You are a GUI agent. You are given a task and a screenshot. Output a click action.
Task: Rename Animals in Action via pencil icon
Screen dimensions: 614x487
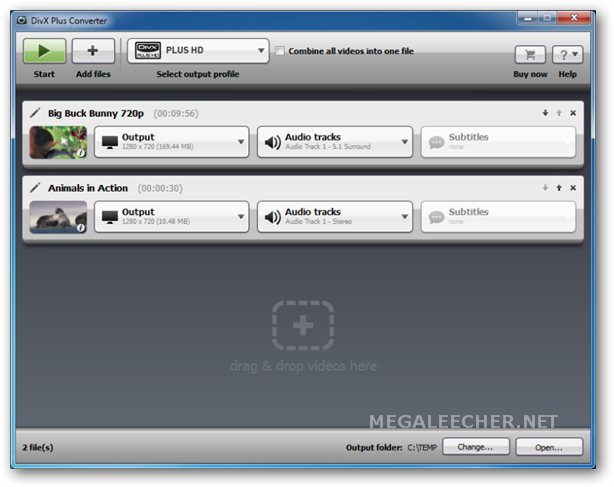pos(35,188)
